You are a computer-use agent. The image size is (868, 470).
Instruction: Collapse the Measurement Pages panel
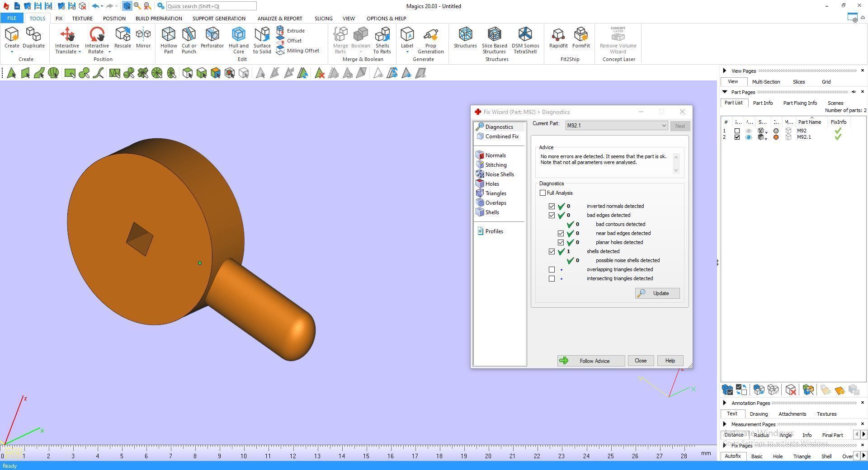[x=725, y=424]
